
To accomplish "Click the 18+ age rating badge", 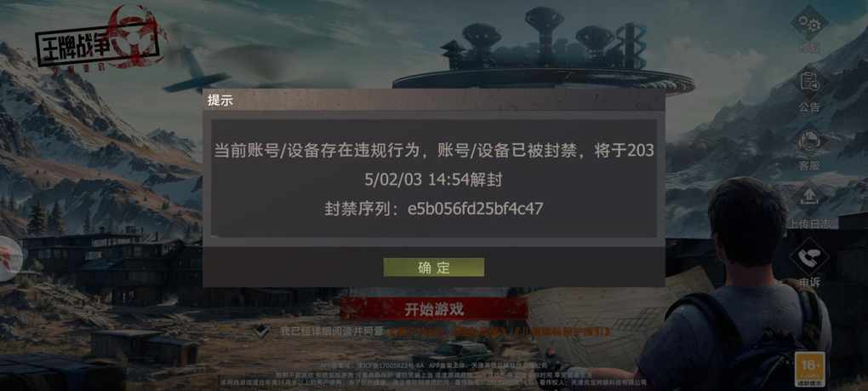I will click(809, 370).
